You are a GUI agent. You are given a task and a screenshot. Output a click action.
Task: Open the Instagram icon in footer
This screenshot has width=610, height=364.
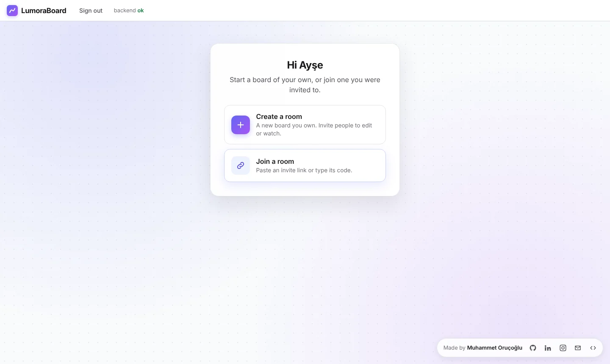click(563, 348)
